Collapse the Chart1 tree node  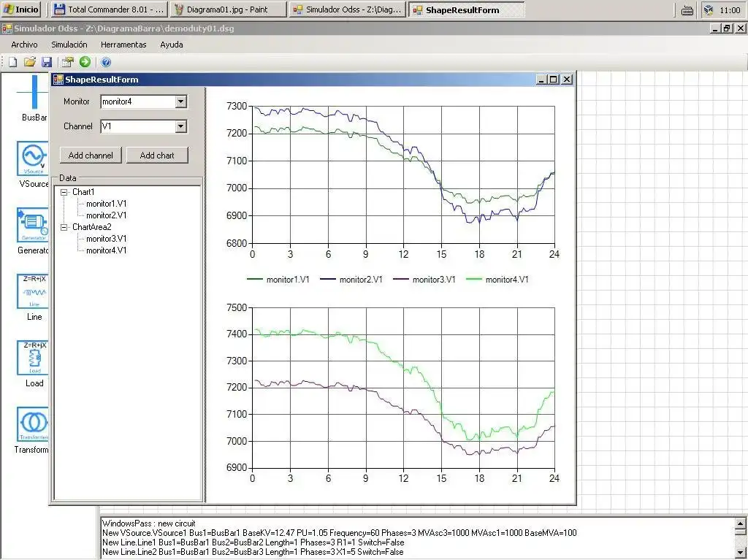tap(64, 192)
